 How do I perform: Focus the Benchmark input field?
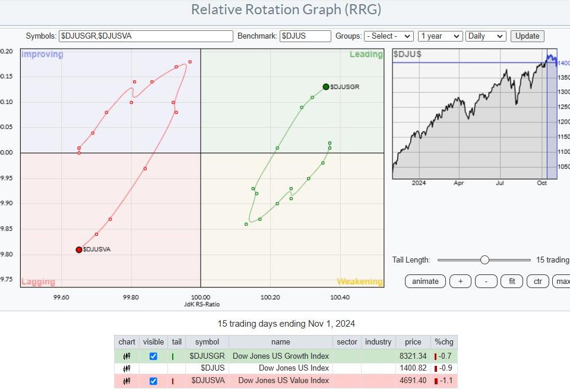pos(305,36)
